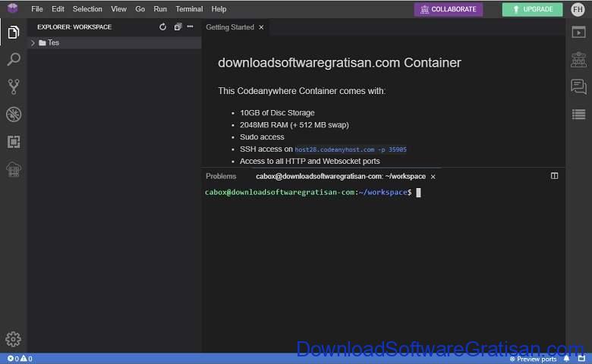The height and width of the screenshot is (364, 592).
Task: Open the Explorer files icon in sidebar
Action: tap(13, 32)
